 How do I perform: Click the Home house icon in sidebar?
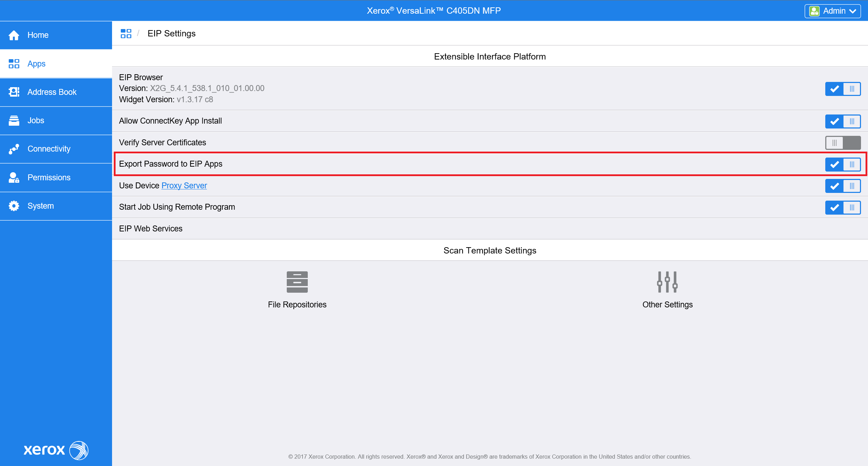[14, 35]
